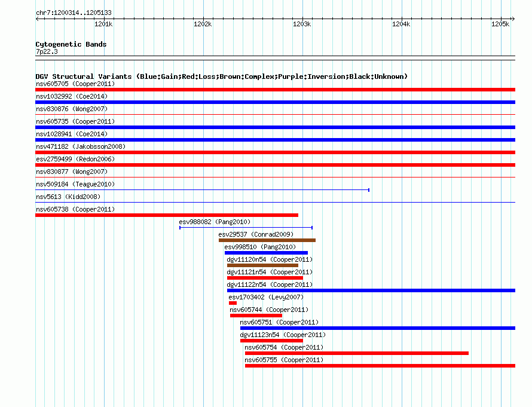The width and height of the screenshot is (532, 407).
Task: Click the left arrow of the ruler
Action: click(37, 19)
